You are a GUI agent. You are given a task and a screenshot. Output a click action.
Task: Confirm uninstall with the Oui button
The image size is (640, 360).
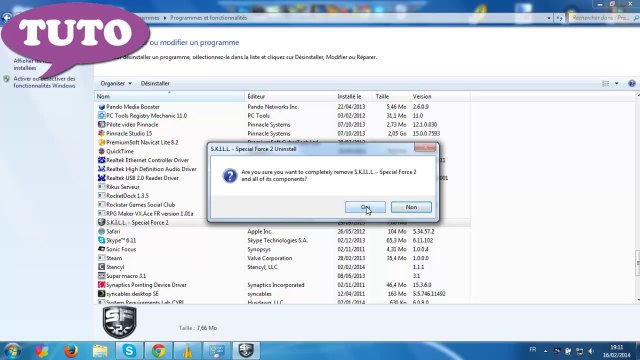pos(365,207)
